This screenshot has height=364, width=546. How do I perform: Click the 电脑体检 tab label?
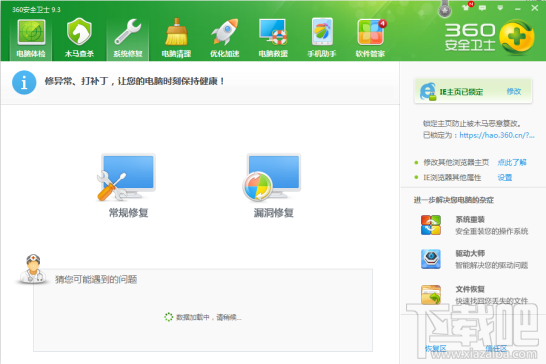click(31, 54)
